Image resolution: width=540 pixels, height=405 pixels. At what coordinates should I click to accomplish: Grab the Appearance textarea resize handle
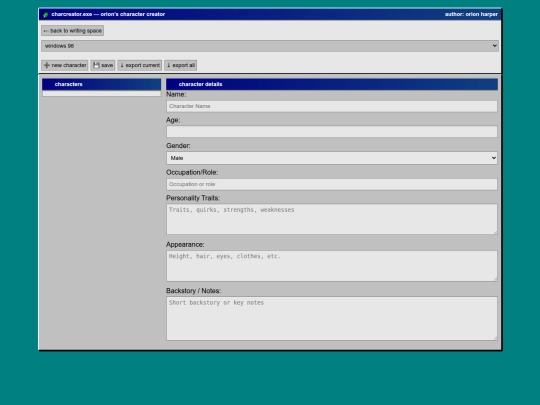click(x=495, y=279)
